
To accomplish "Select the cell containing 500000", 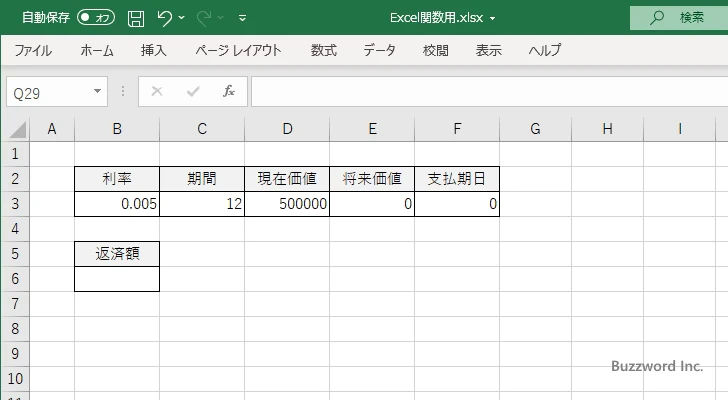I will [287, 204].
